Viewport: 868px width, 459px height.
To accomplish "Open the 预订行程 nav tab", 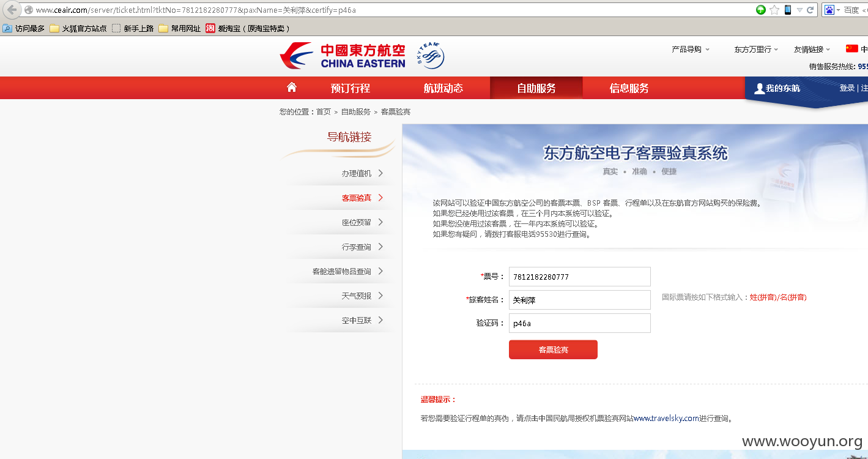I will point(351,88).
